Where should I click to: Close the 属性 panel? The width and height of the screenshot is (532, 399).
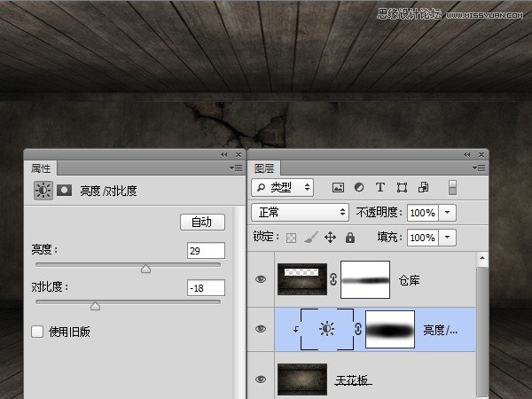point(239,154)
